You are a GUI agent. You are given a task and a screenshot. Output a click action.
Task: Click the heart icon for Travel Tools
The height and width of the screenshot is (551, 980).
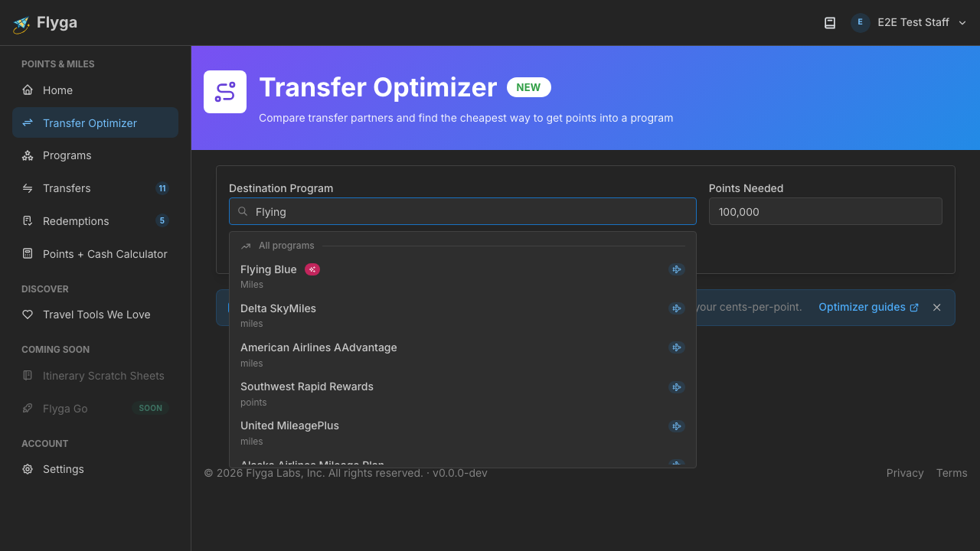[x=28, y=315]
